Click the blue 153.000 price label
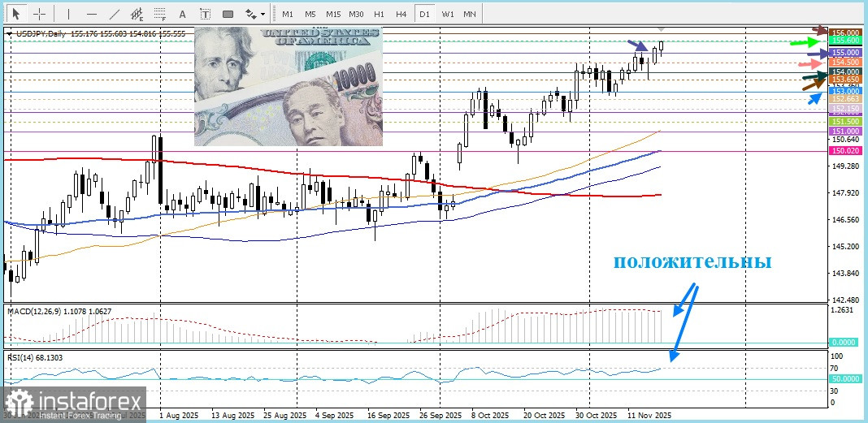 [844, 90]
